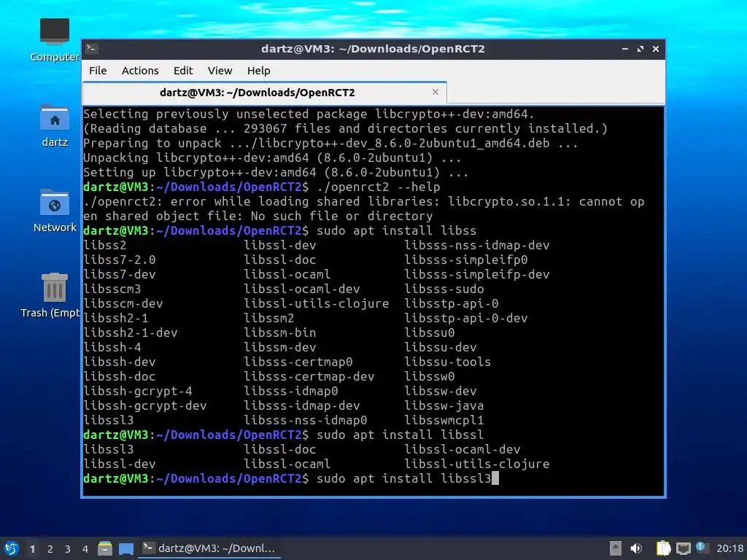Launch the file manager from the panel
Viewport: 747px width, 560px height.
coord(105,548)
